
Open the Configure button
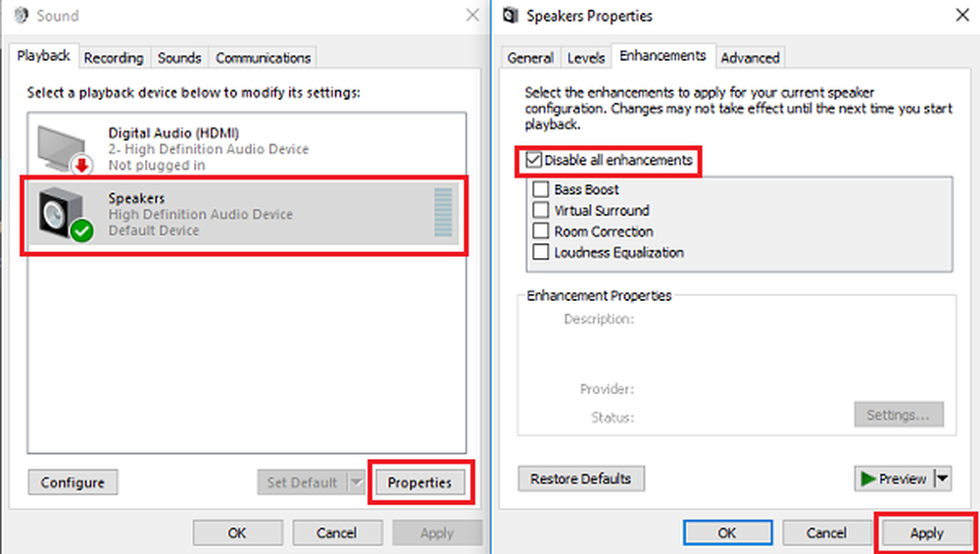(x=73, y=482)
